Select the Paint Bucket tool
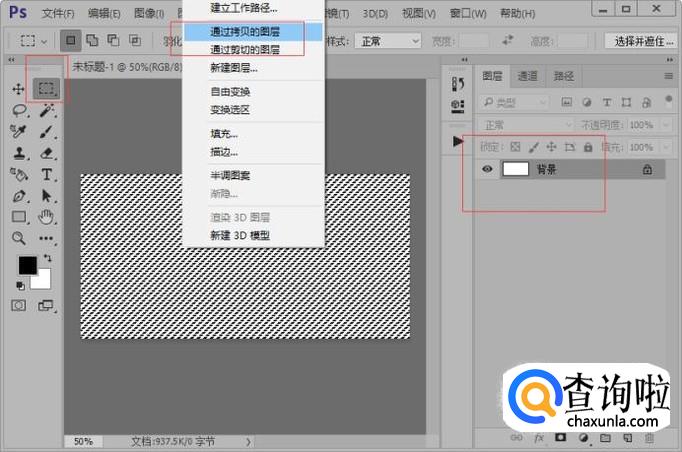The width and height of the screenshot is (682, 452). tap(19, 174)
